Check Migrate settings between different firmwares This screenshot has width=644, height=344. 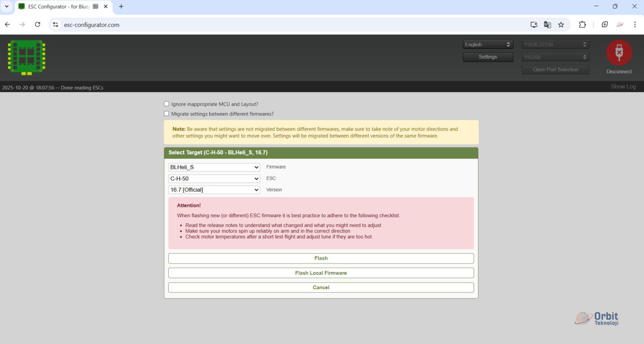point(166,114)
